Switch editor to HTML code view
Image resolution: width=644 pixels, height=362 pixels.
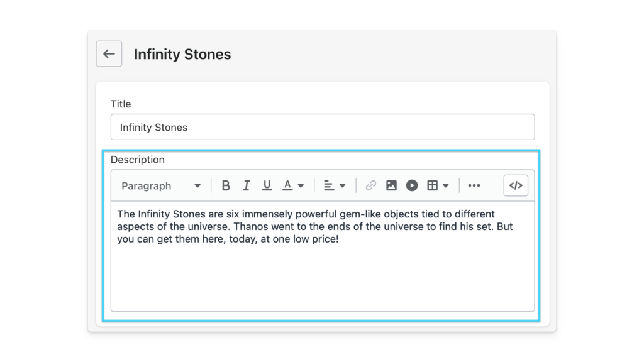click(x=516, y=185)
